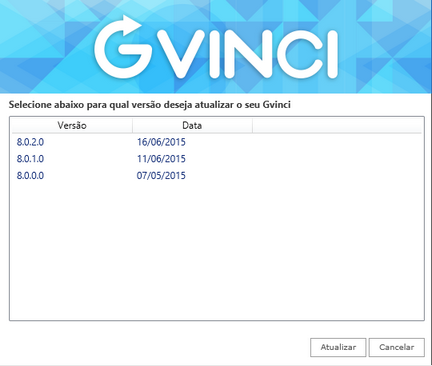The width and height of the screenshot is (432, 366).
Task: Click the date 11/06/2015
Action: point(161,159)
